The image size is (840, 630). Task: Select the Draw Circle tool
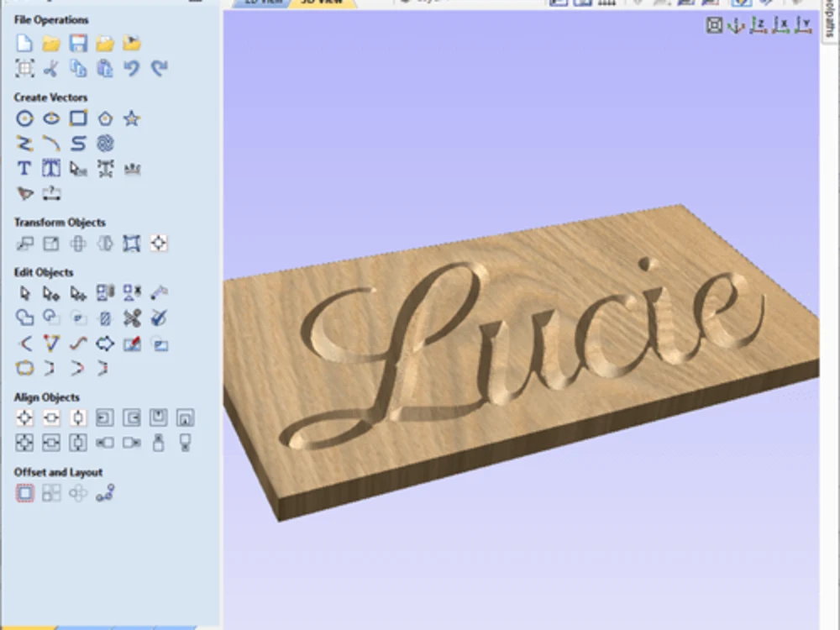24,118
